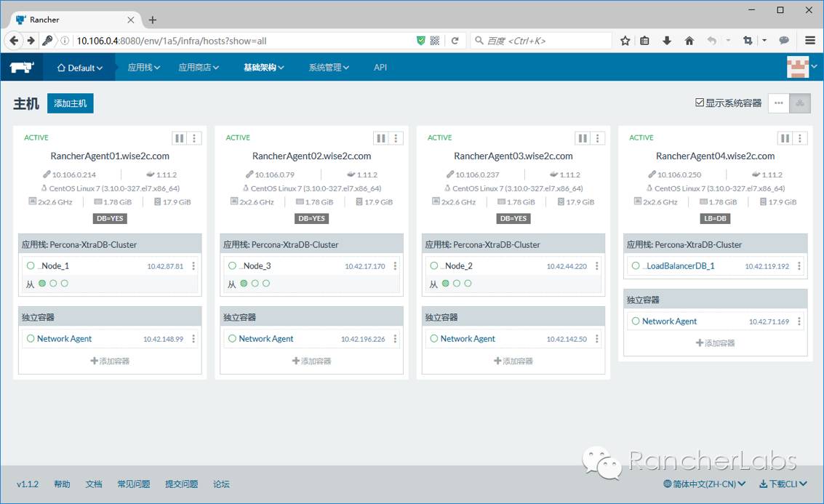Image resolution: width=824 pixels, height=504 pixels.
Task: Open the downloads arrow icon
Action: tap(667, 41)
